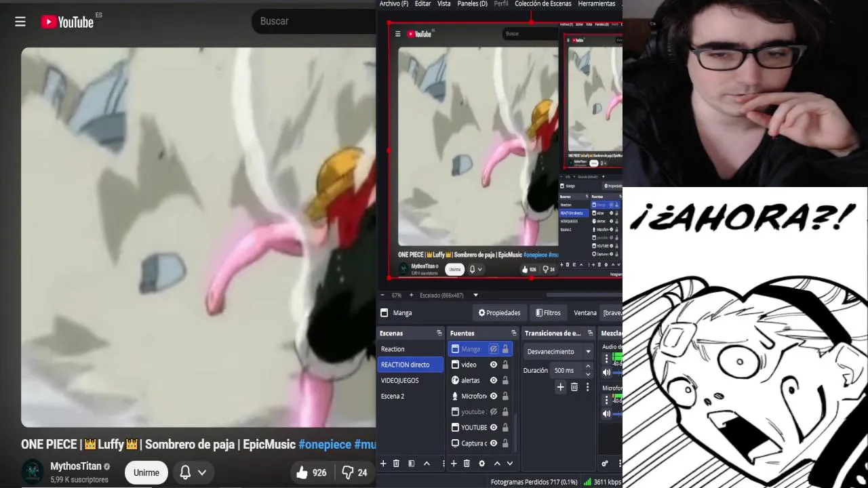Hide the YOUTUBE source
Screen dimensions: 868x488
click(x=493, y=427)
